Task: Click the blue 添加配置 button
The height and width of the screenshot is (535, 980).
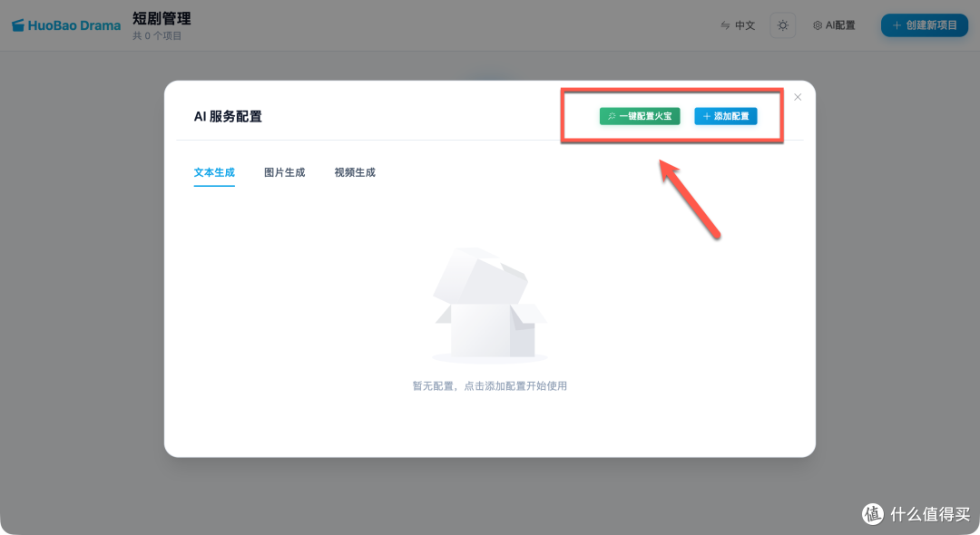Action: coord(726,116)
